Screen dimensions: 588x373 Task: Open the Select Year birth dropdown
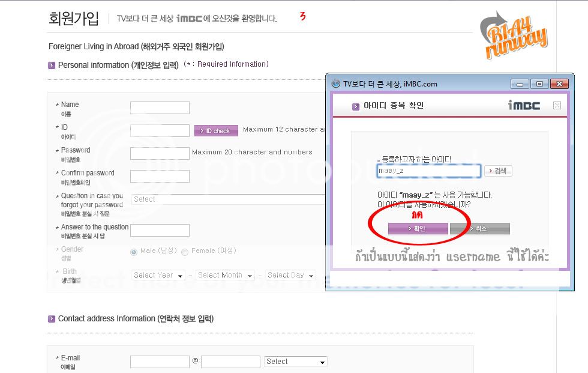158,276
